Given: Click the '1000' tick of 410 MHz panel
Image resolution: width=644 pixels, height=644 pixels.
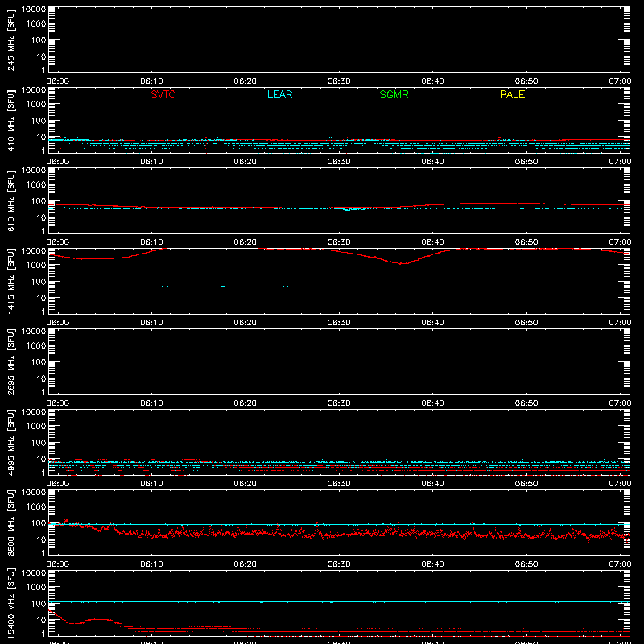Looking at the screenshot, I should coord(36,105).
